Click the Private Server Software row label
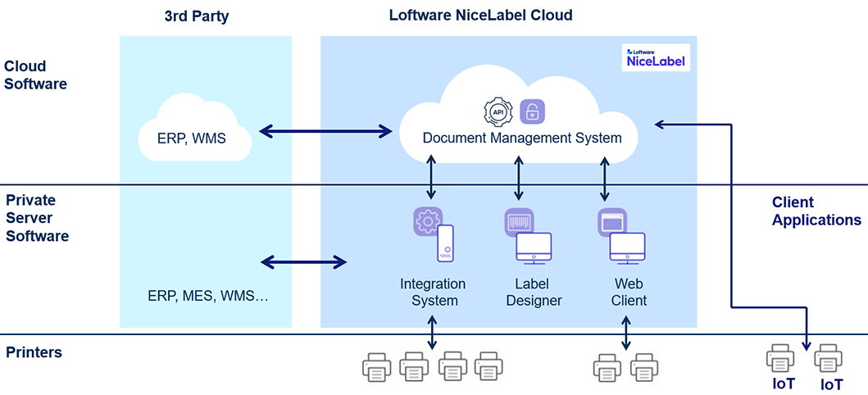 (37, 218)
